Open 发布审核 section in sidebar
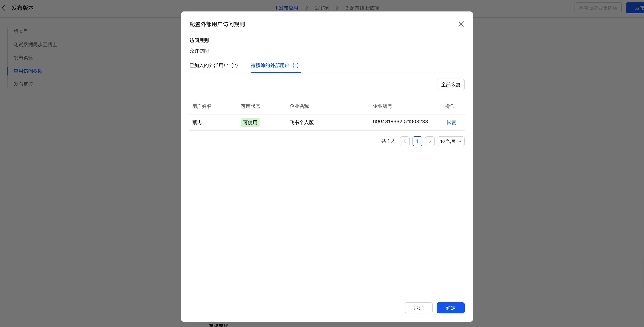The height and width of the screenshot is (327, 644). click(x=23, y=84)
